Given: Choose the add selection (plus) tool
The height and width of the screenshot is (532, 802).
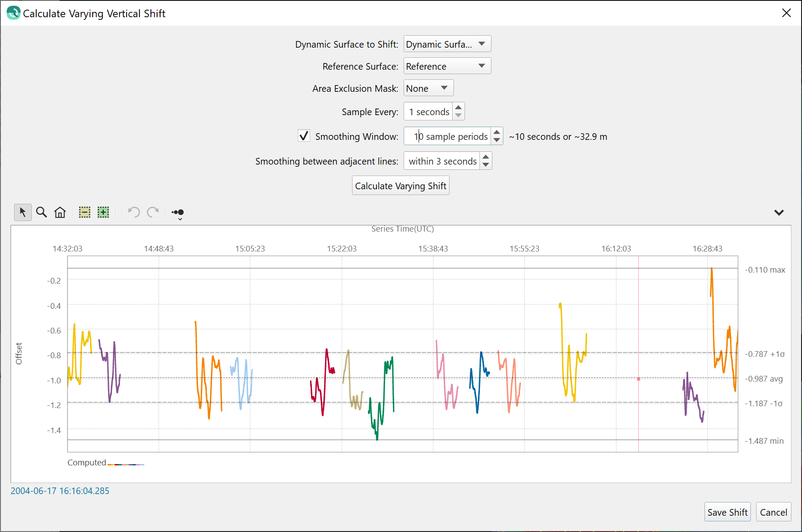Looking at the screenshot, I should 103,213.
